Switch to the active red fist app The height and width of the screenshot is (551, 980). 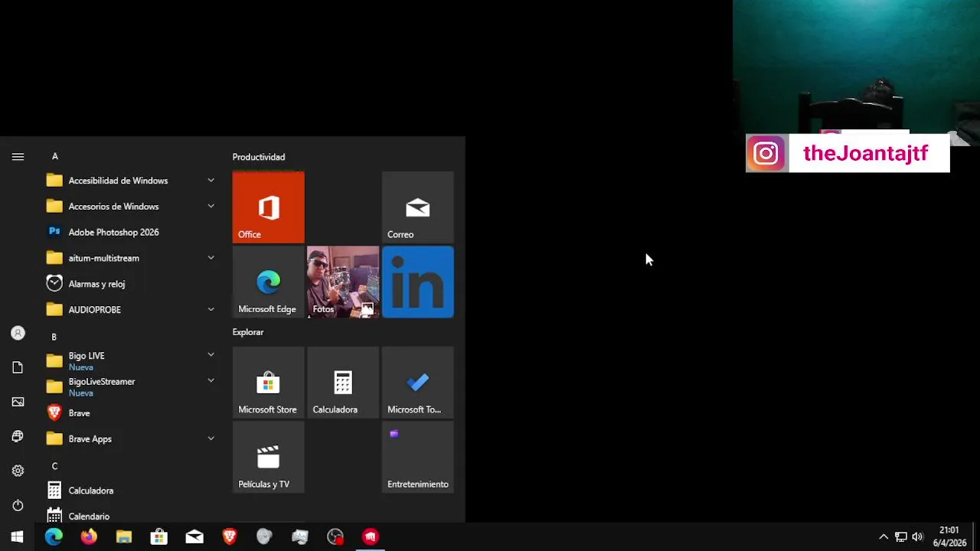click(x=371, y=536)
